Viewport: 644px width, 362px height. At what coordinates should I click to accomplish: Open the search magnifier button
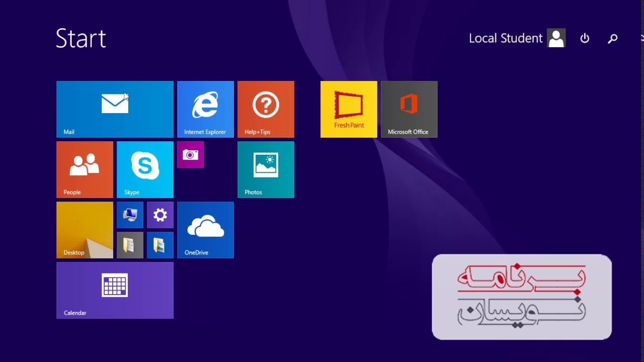(613, 38)
